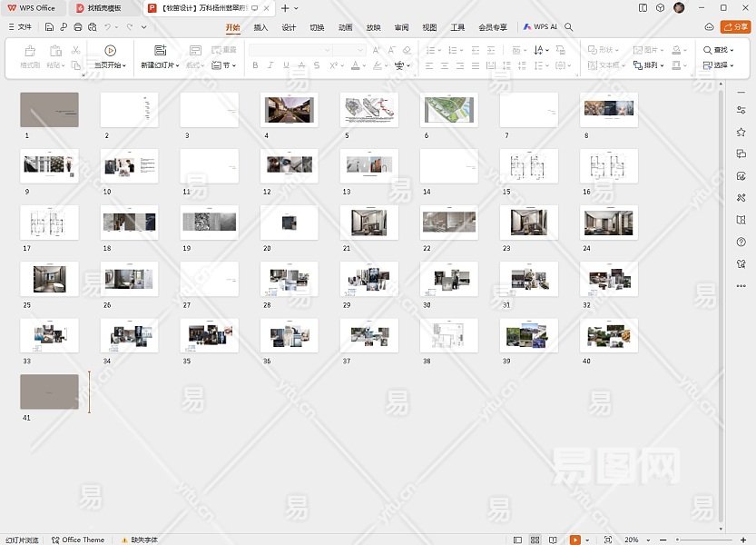Start slideshow from the status bar play icon

(574, 540)
